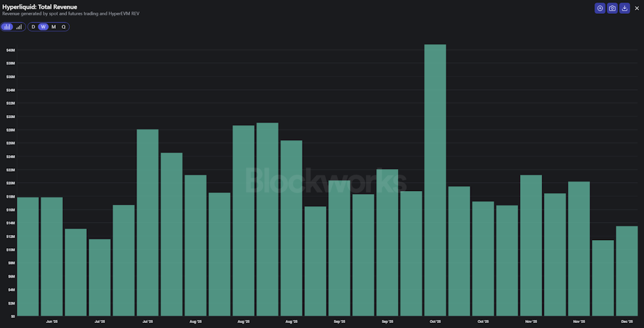
Task: Switch to the cumulative chart view icon
Action: pyautogui.click(x=19, y=27)
